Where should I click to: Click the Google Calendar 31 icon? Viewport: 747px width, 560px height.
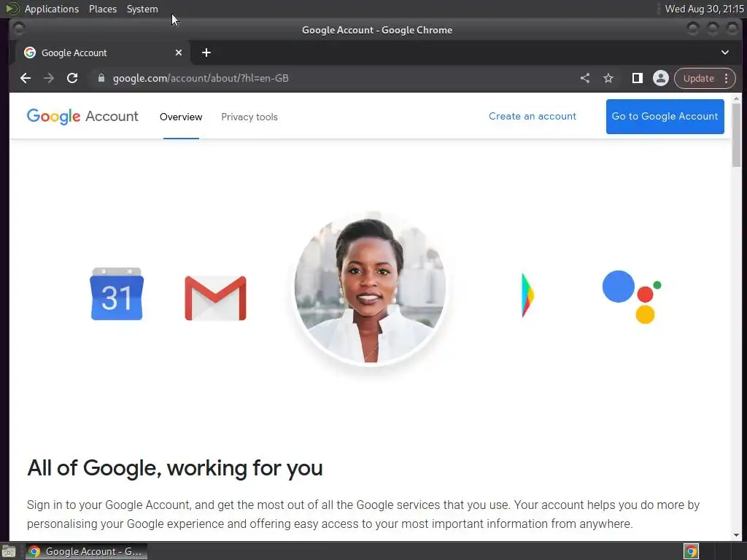pos(117,294)
